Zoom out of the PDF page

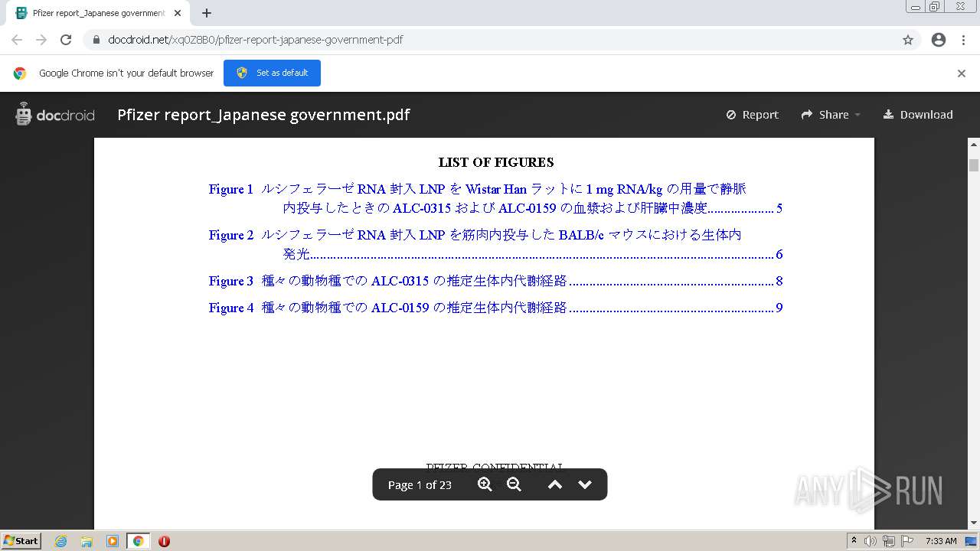pyautogui.click(x=514, y=484)
